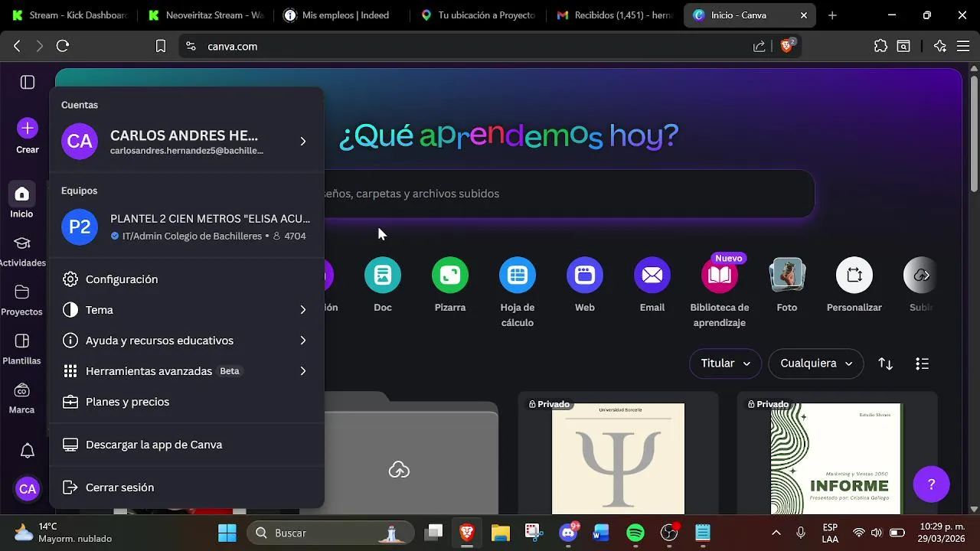Image resolution: width=980 pixels, height=551 pixels.
Task: Open File Explorer from taskbar
Action: pos(501,533)
